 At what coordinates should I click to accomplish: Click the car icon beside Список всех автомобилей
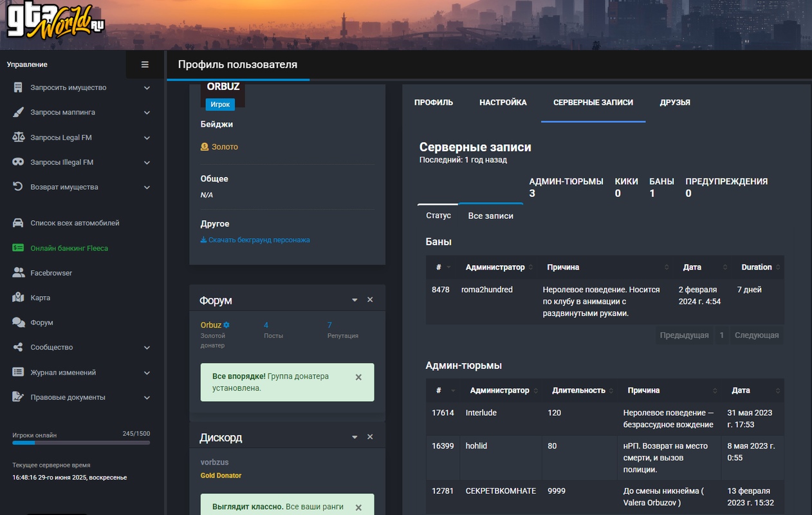coord(18,223)
